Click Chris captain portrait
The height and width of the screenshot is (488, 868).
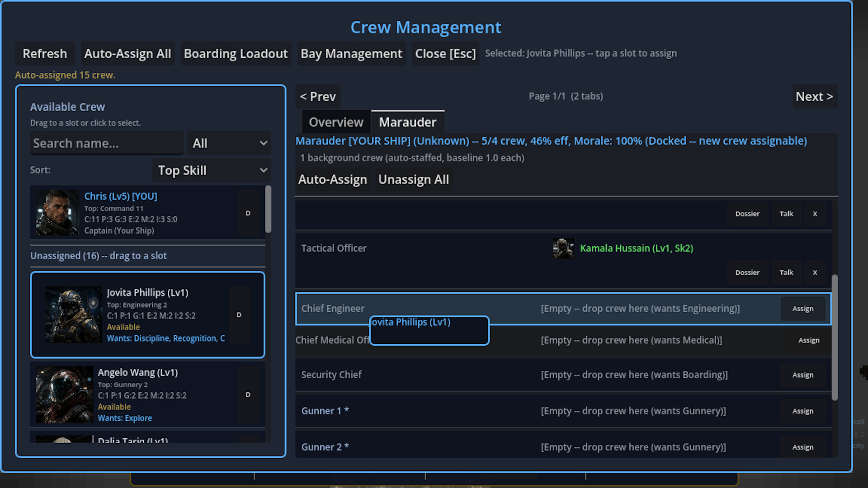point(57,212)
